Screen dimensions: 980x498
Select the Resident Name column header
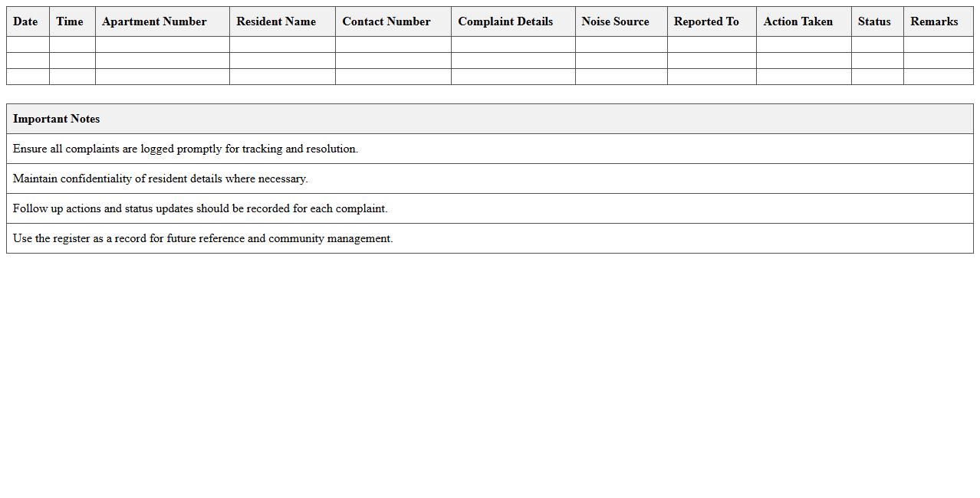click(x=276, y=21)
